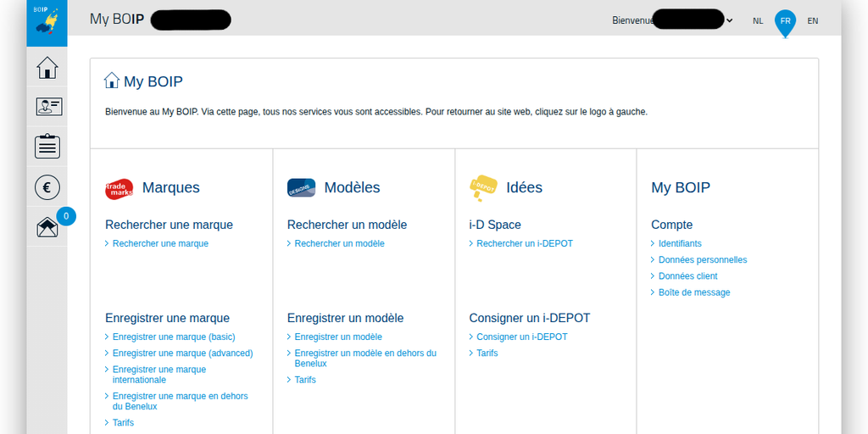This screenshot has height=434, width=868.
Task: Open Enregistrer un modèle en dehors du Benelux
Action: [x=365, y=359]
